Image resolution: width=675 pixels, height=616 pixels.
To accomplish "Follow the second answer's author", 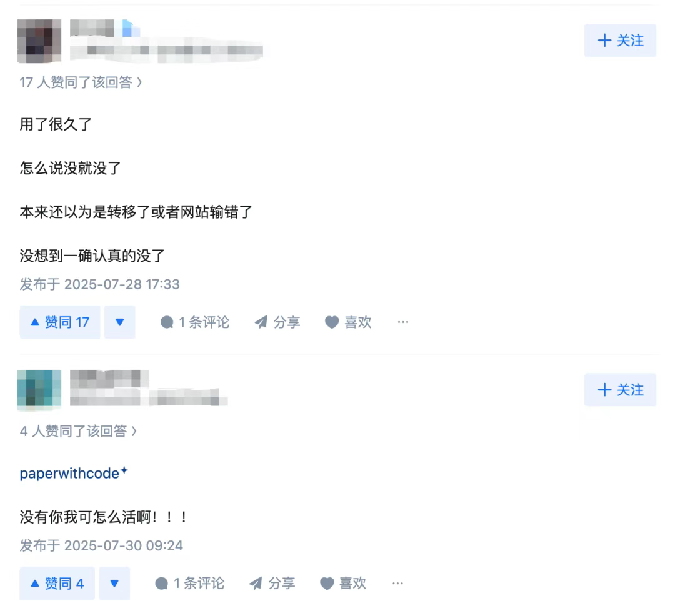I will 621,390.
